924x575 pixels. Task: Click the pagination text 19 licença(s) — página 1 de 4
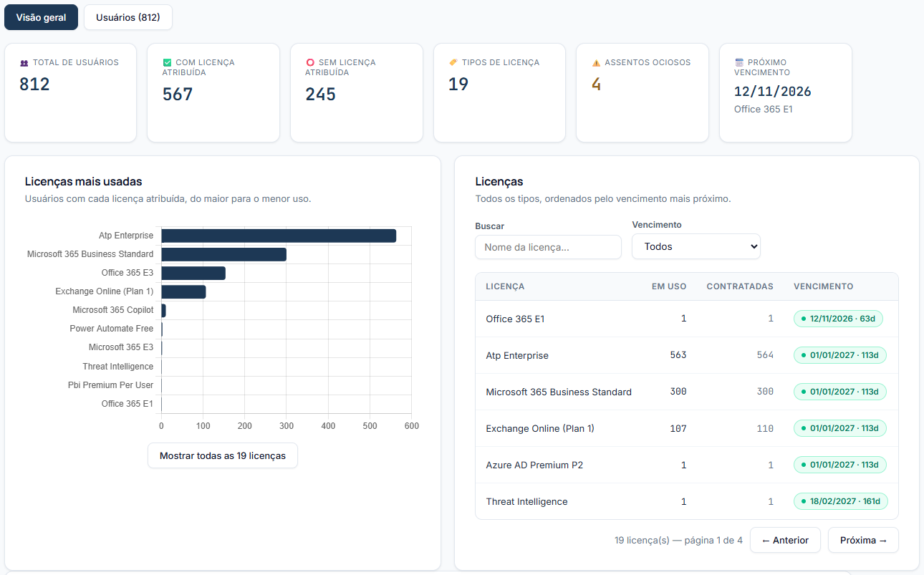point(678,541)
